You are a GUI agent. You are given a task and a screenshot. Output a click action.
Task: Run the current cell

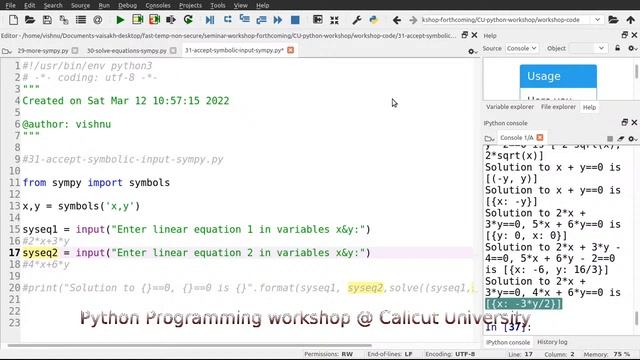[x=138, y=20]
